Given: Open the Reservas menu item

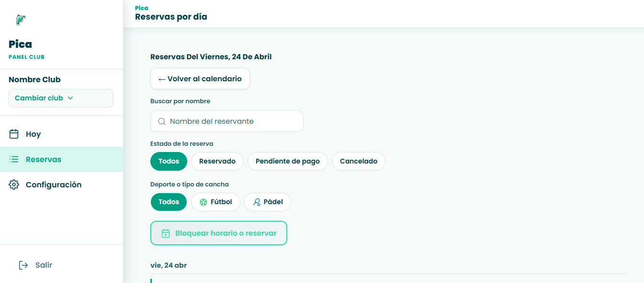Looking at the screenshot, I should pos(61,159).
